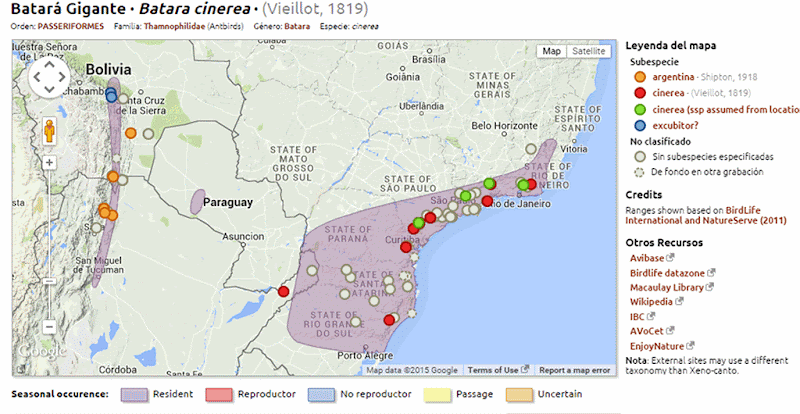Open the Macaulay Library link
Image resolution: width=800 pixels, height=414 pixels.
tap(666, 287)
